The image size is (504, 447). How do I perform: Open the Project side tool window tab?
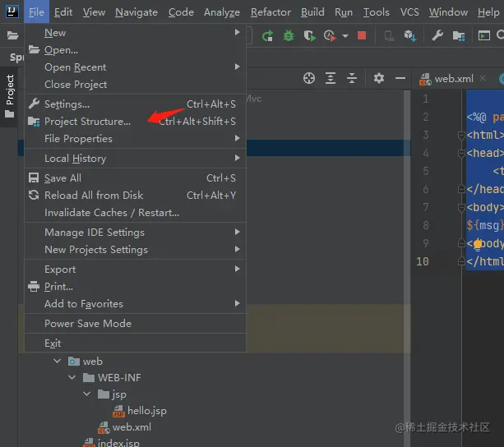pos(9,97)
